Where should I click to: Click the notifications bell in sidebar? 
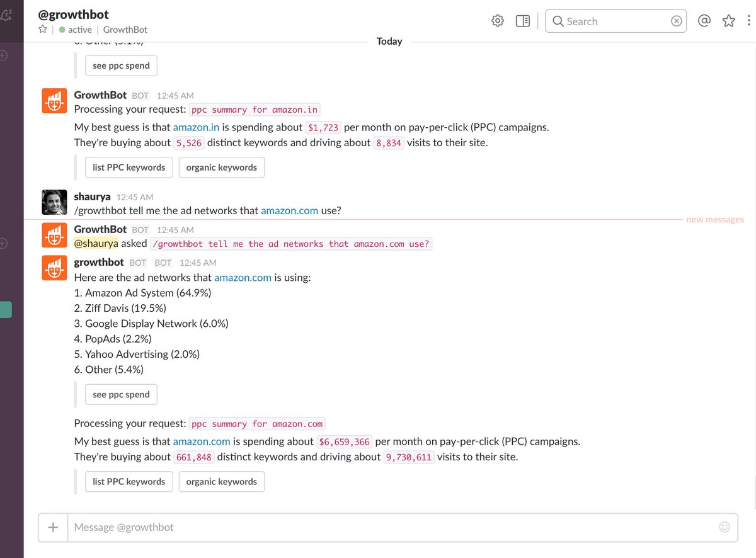click(6, 15)
